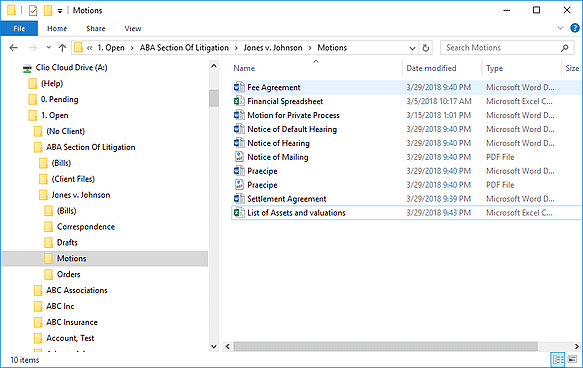Click the file list scroll right arrow
583x368 pixels.
pyautogui.click(x=576, y=346)
